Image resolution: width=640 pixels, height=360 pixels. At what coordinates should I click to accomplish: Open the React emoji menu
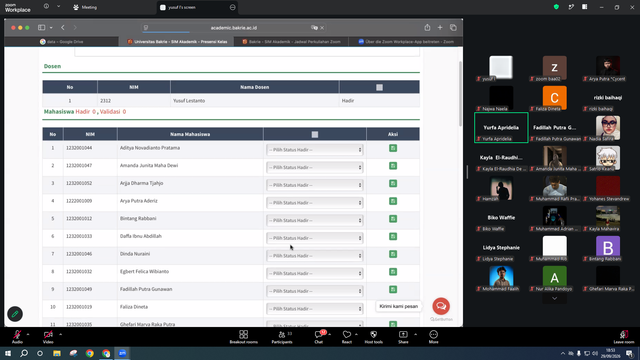[x=347, y=334]
